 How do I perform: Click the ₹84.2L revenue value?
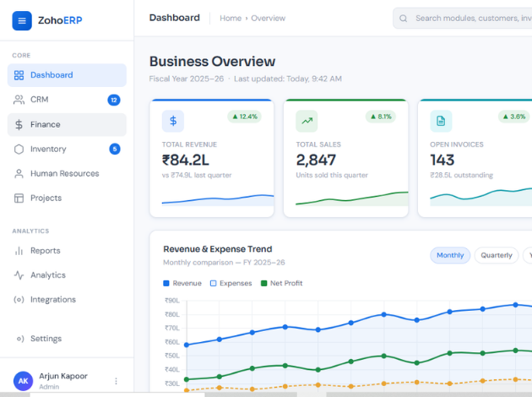[186, 160]
